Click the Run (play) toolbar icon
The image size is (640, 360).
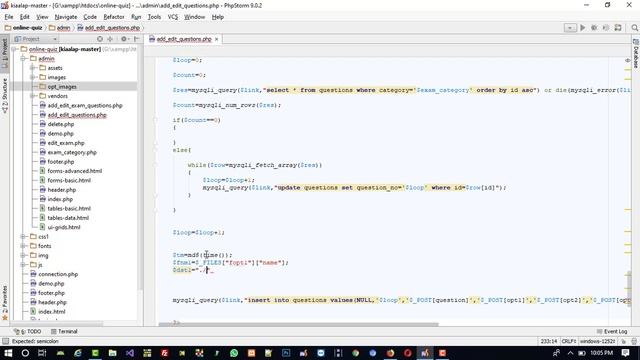click(x=582, y=28)
